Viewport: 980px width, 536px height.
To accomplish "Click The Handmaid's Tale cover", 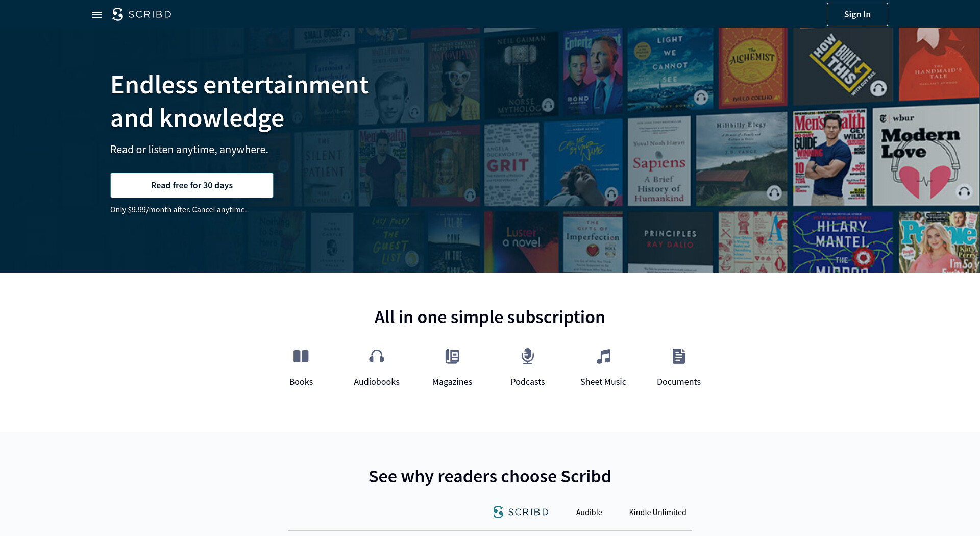I will pyautogui.click(x=939, y=64).
